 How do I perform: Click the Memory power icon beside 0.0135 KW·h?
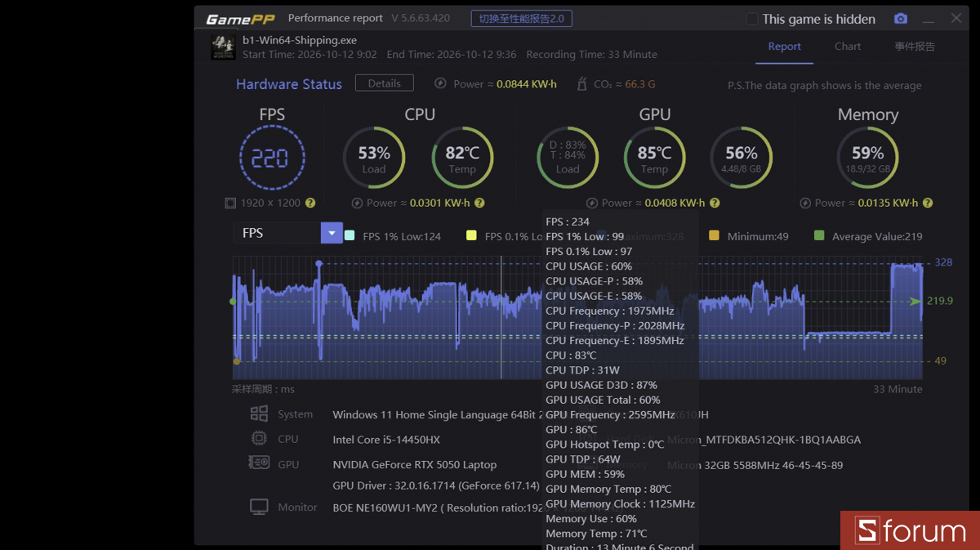804,203
